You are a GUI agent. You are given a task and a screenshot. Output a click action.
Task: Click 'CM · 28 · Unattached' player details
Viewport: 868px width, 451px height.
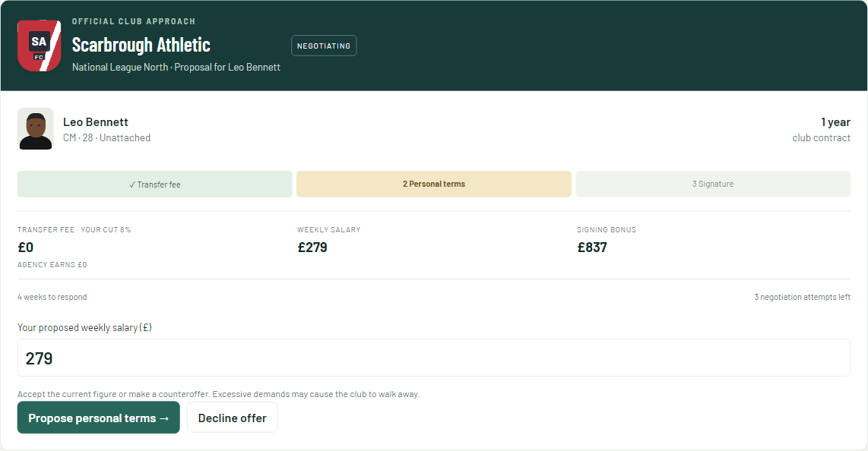(107, 137)
